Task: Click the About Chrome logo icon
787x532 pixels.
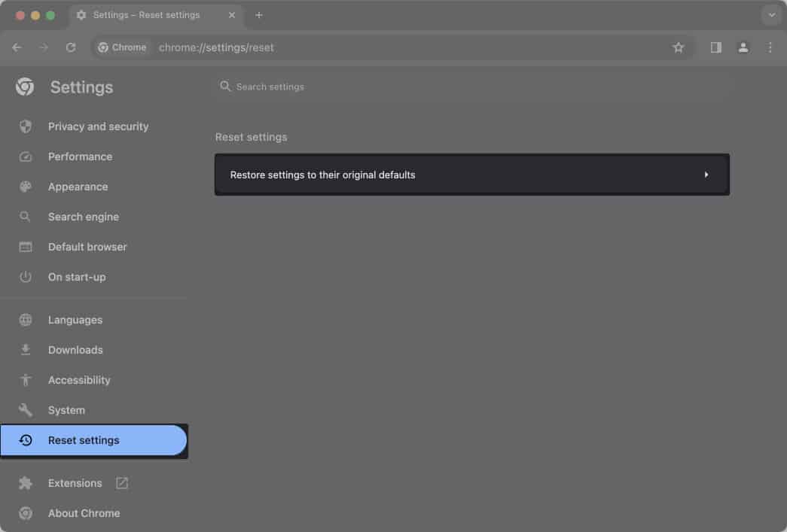Action: pyautogui.click(x=26, y=513)
